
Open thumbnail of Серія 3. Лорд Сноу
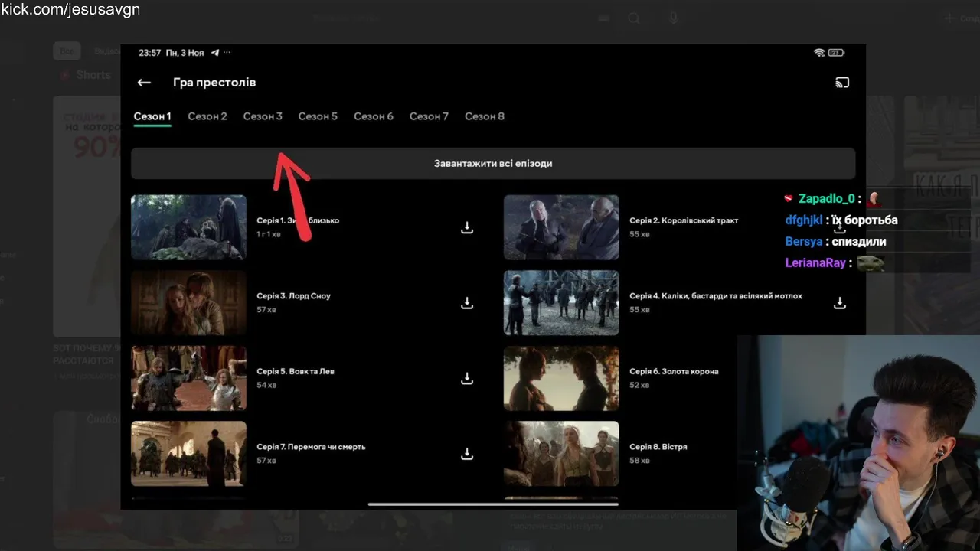click(x=188, y=303)
